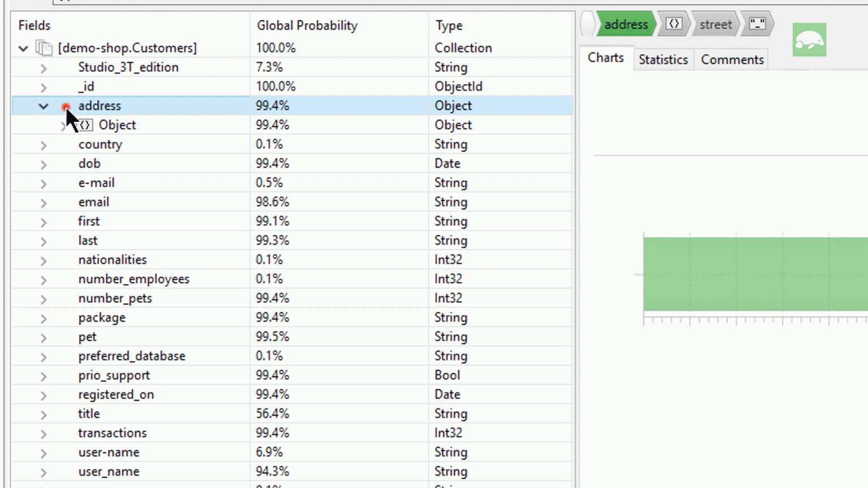The width and height of the screenshot is (868, 488).
Task: Click the 99.1% value in first row
Action: [x=272, y=221]
